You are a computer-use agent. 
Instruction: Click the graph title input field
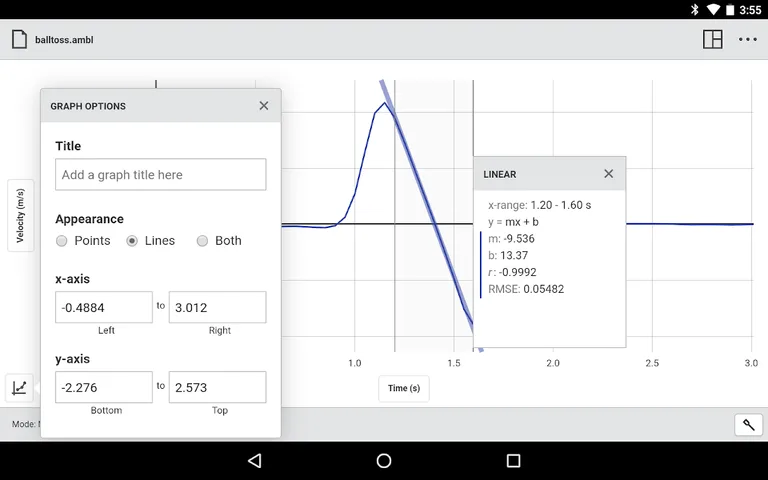[x=161, y=174]
